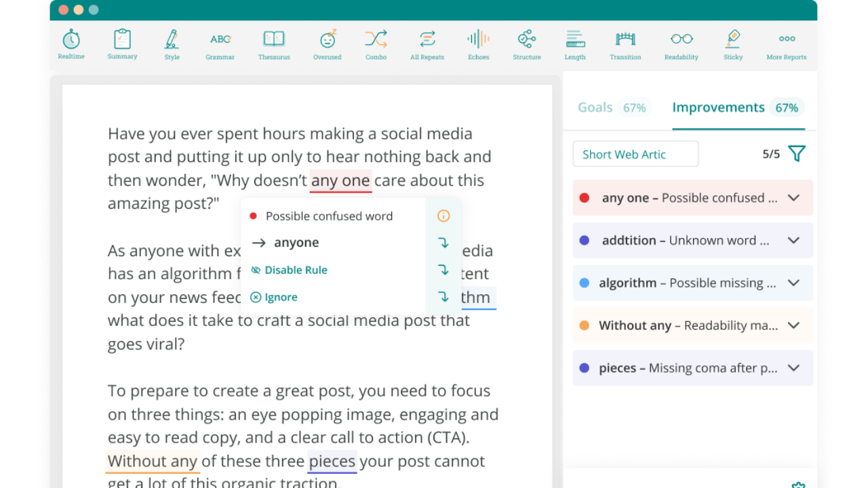Click the filter funnel icon
Image resolution: width=868 pixels, height=488 pixels.
tap(797, 154)
